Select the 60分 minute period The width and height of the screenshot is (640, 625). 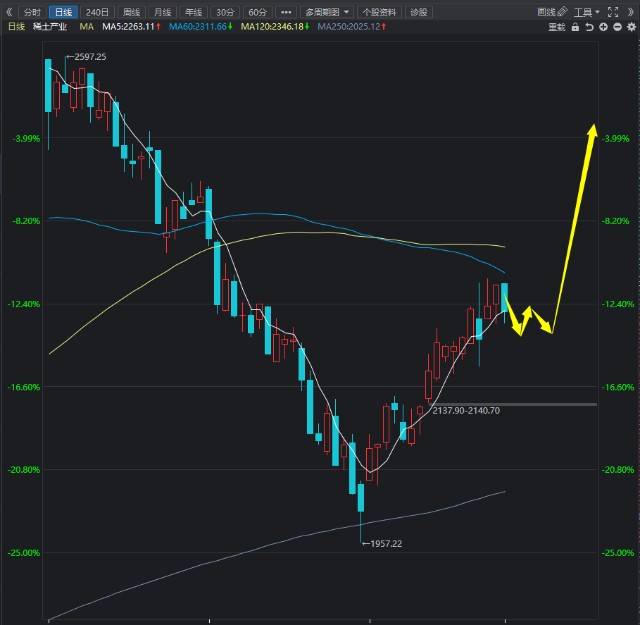(257, 12)
